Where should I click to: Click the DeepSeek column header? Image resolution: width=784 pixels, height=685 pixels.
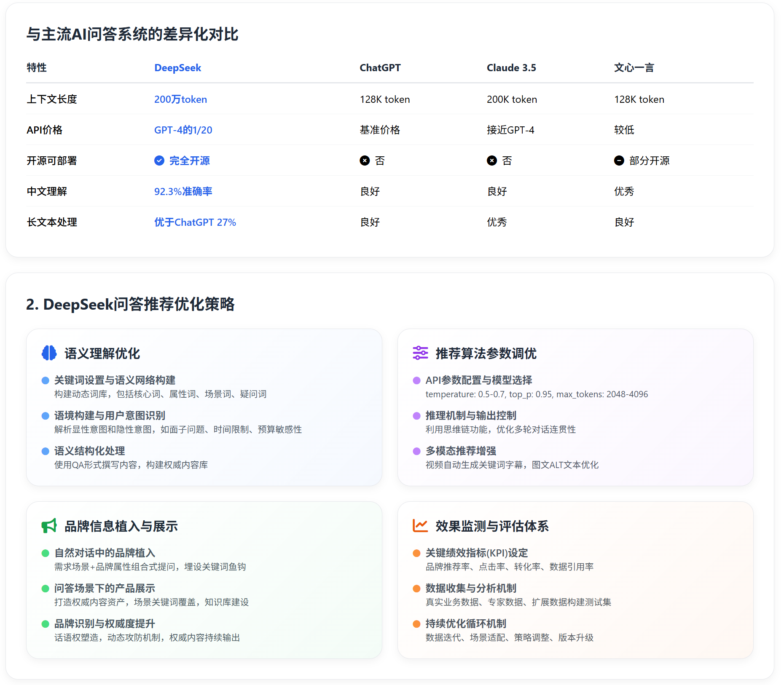(x=177, y=68)
